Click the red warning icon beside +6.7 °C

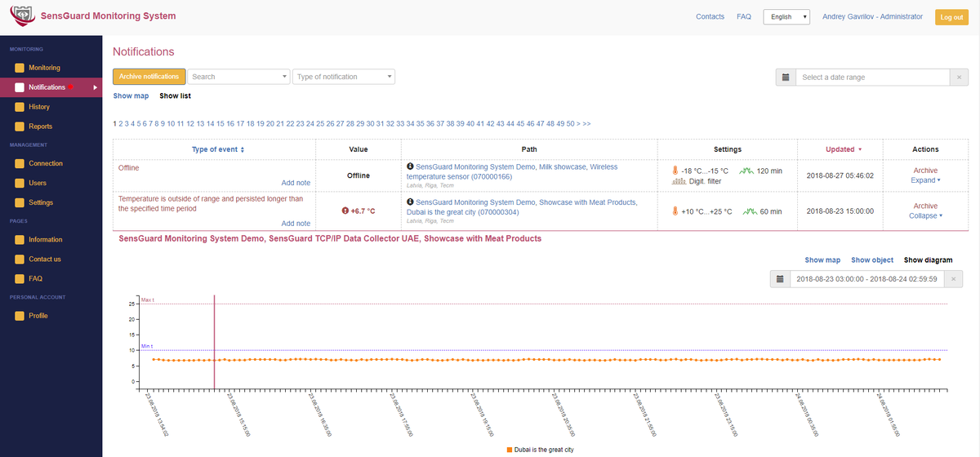345,211
